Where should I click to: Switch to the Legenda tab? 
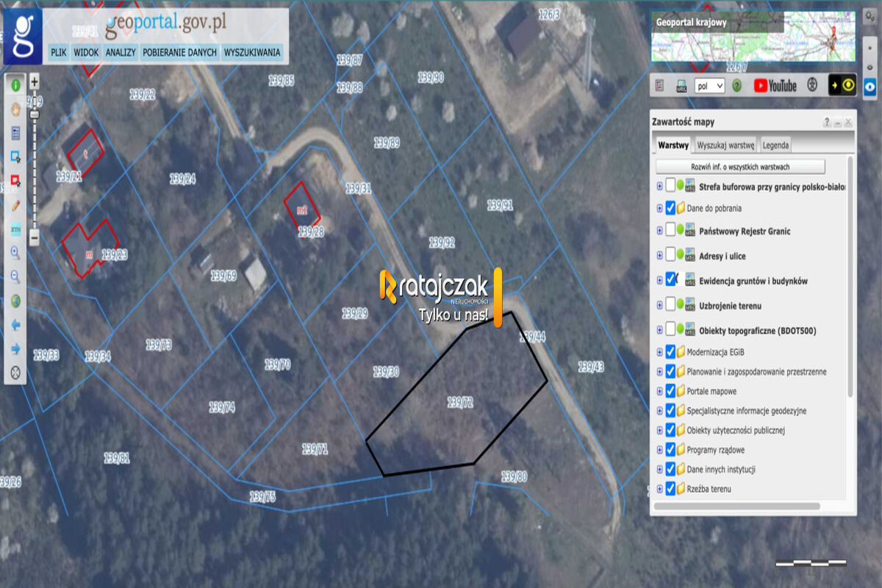click(775, 145)
